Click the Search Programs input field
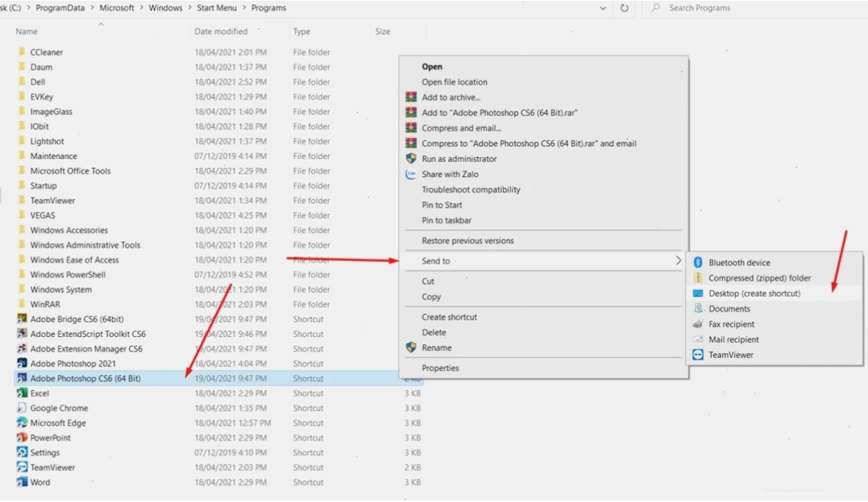This screenshot has height=502, width=868. click(x=755, y=8)
